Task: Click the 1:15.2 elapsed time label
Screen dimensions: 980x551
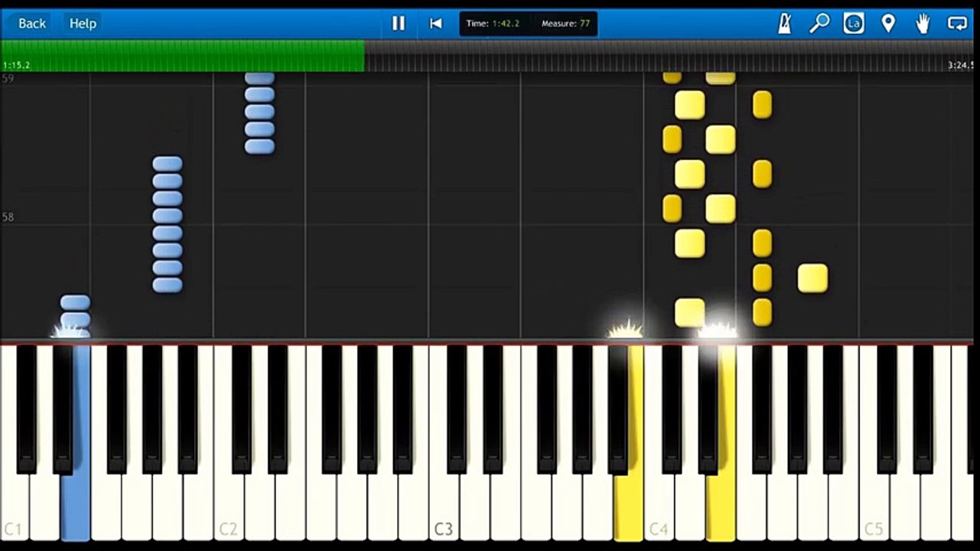Action: (x=16, y=66)
